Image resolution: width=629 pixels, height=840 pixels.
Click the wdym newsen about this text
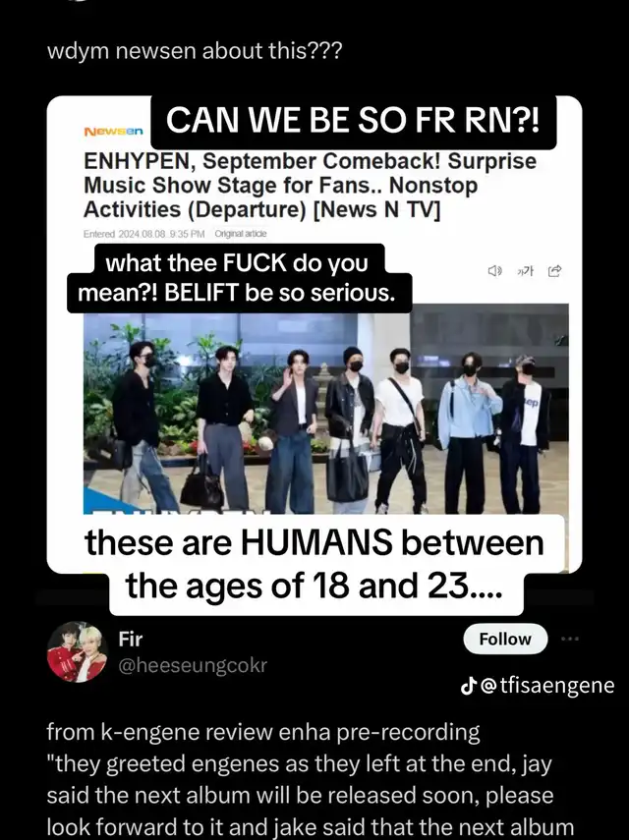194,51
